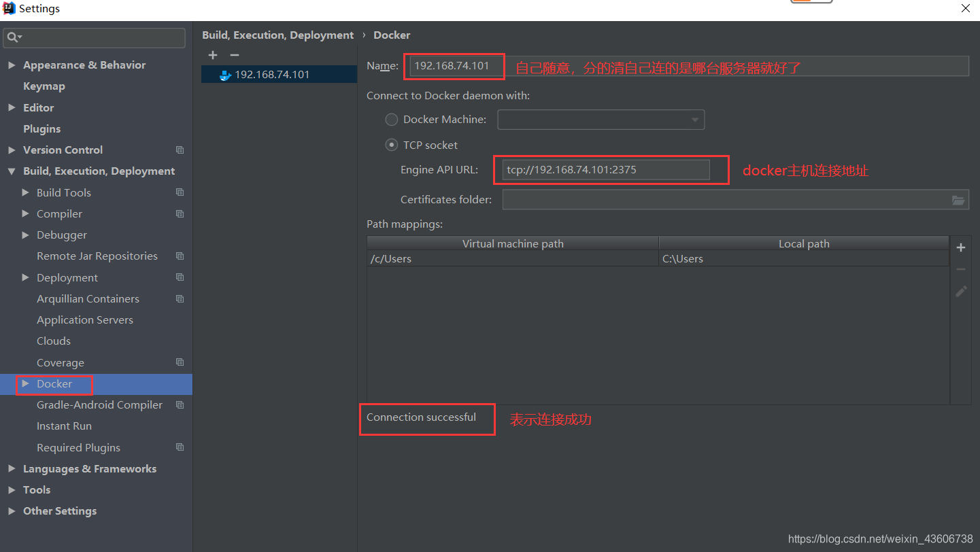
Task: Click the Docker whale icon of 192.168.74.101
Action: pyautogui.click(x=225, y=75)
